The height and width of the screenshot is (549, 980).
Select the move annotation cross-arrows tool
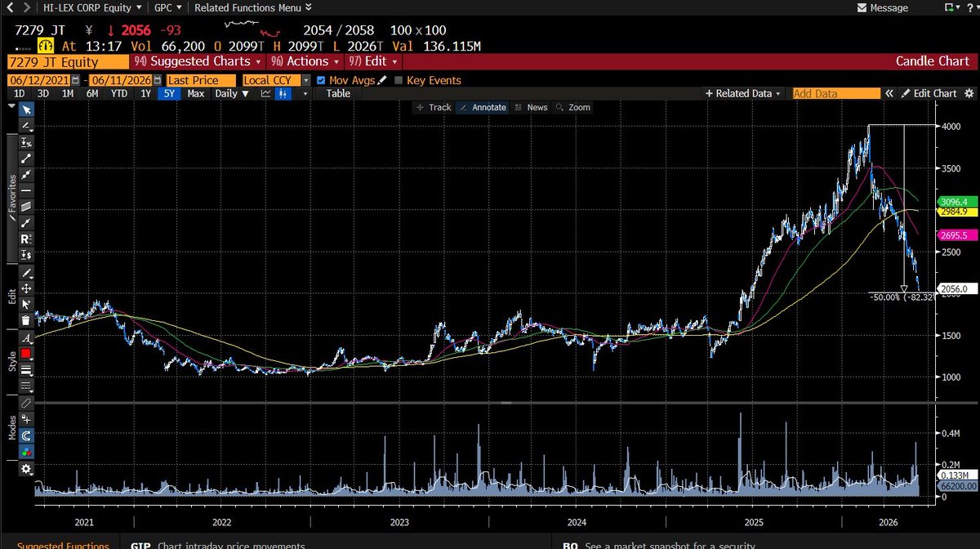26,289
